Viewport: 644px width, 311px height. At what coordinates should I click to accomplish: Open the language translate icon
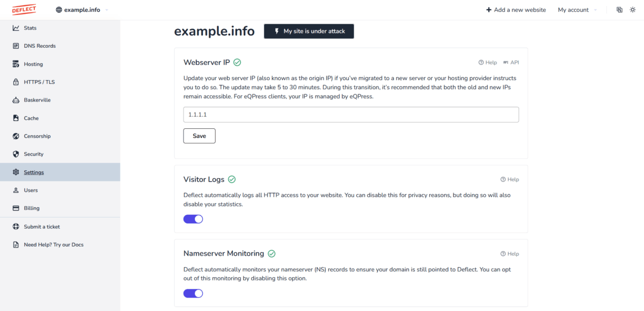[x=619, y=10]
